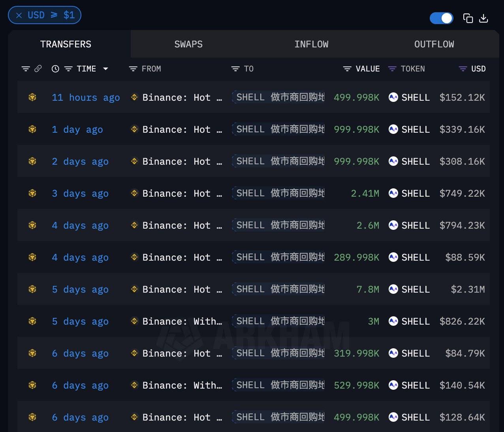
Task: Click the link chain icon in header
Action: [x=38, y=69]
